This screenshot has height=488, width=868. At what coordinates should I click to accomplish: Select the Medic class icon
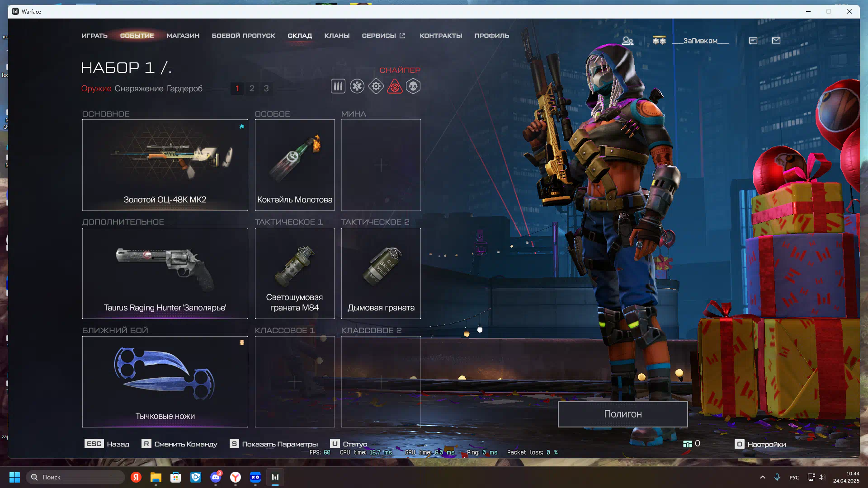click(x=357, y=86)
